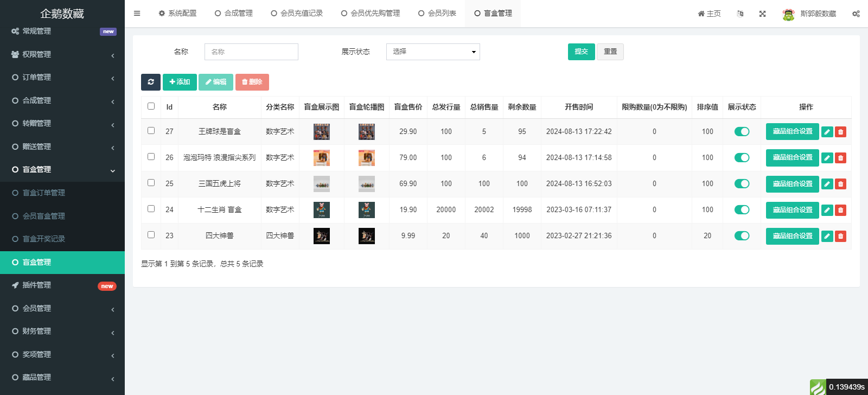Turn off 展示状态 switch for 十二生肖 盲盒
Screen dimensions: 868x395
(x=742, y=209)
